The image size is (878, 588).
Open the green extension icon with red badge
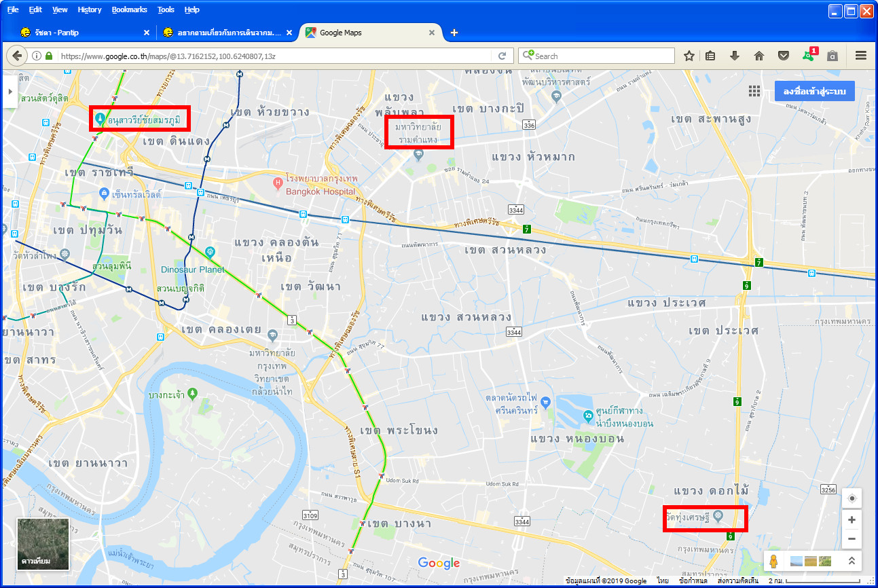(x=809, y=56)
